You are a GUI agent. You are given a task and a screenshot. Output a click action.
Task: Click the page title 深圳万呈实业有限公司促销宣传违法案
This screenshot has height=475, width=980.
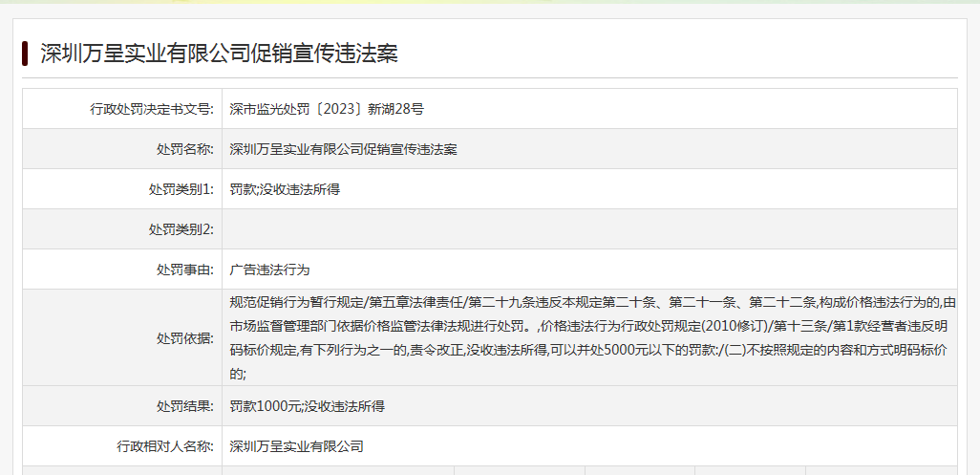pyautogui.click(x=220, y=54)
